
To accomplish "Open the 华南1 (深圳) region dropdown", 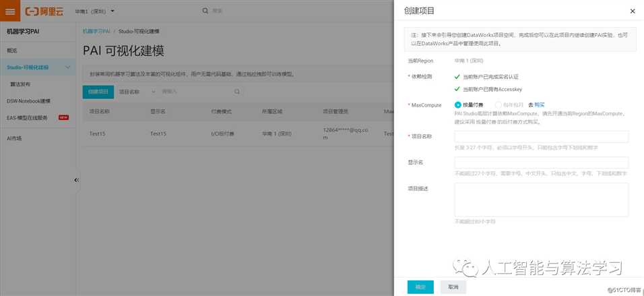I will (x=94, y=11).
